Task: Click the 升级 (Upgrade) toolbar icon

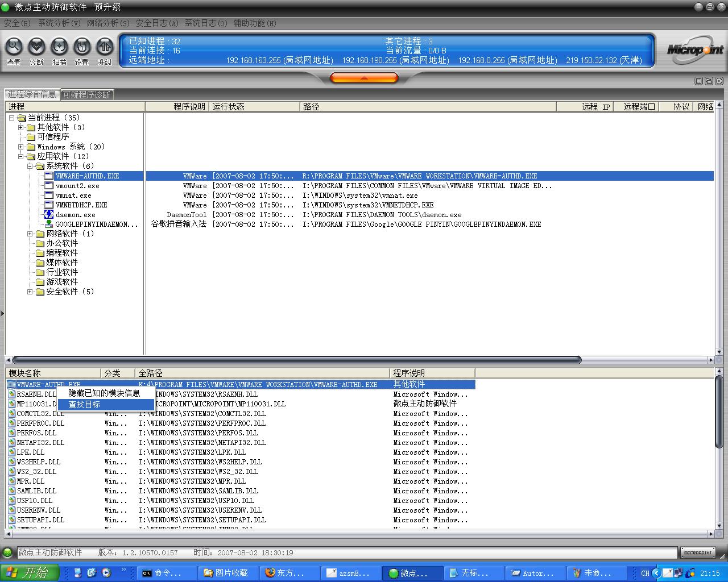Action: [x=105, y=46]
